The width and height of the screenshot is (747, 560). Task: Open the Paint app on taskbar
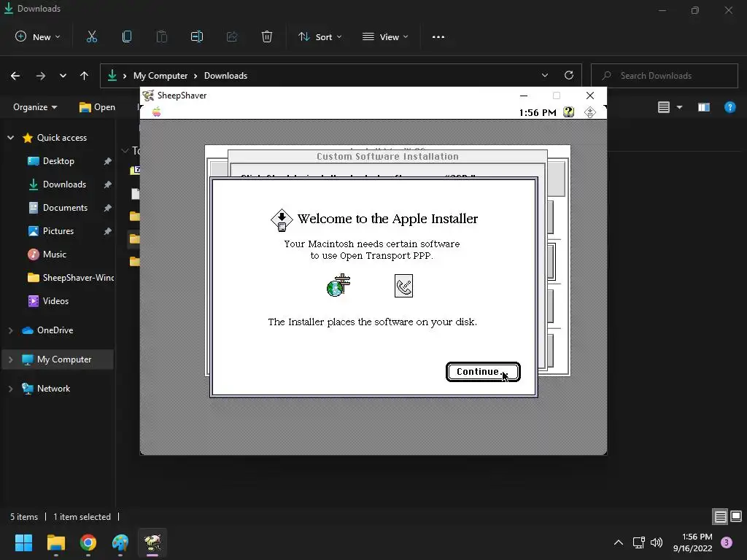click(x=120, y=542)
